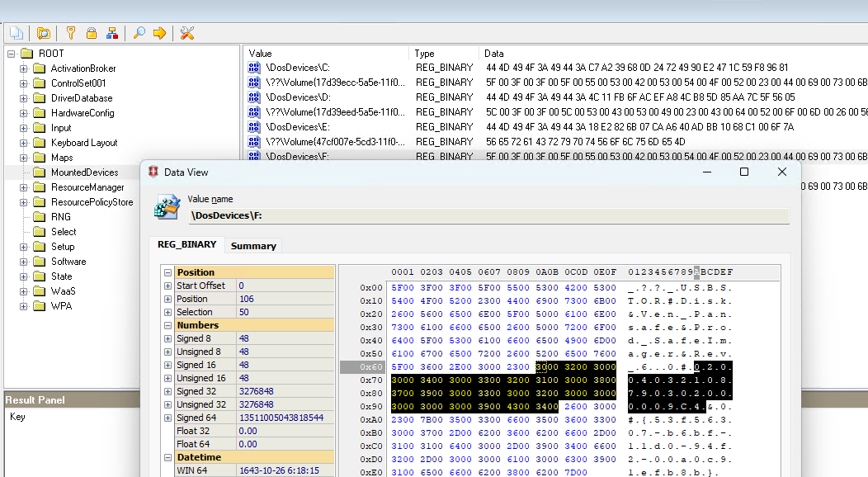Collapse the Datetime property group
This screenshot has width=868, height=477.
[168, 457]
